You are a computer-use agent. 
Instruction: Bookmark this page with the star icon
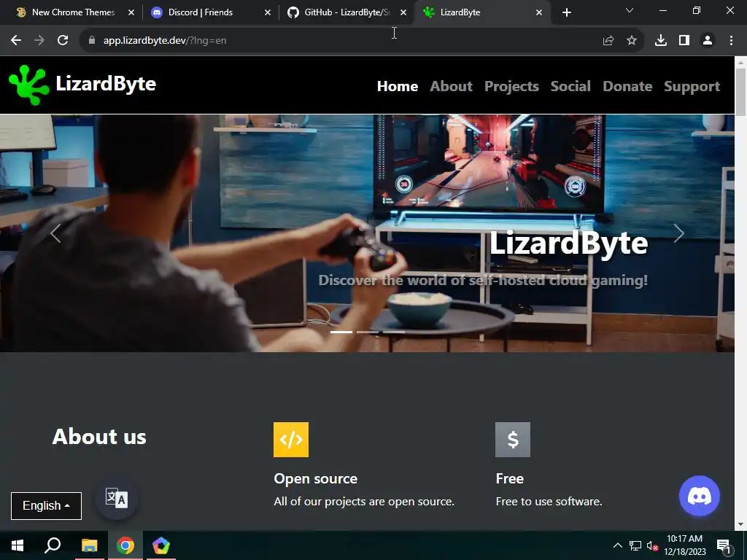tap(631, 41)
